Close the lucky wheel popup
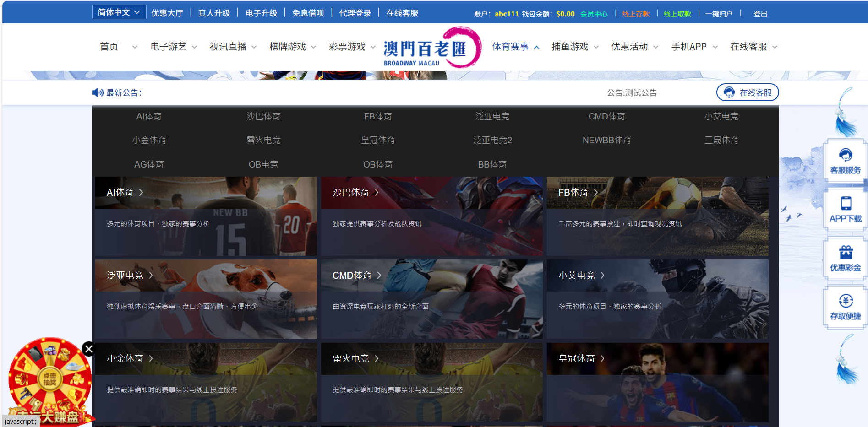The image size is (868, 427). coord(89,349)
